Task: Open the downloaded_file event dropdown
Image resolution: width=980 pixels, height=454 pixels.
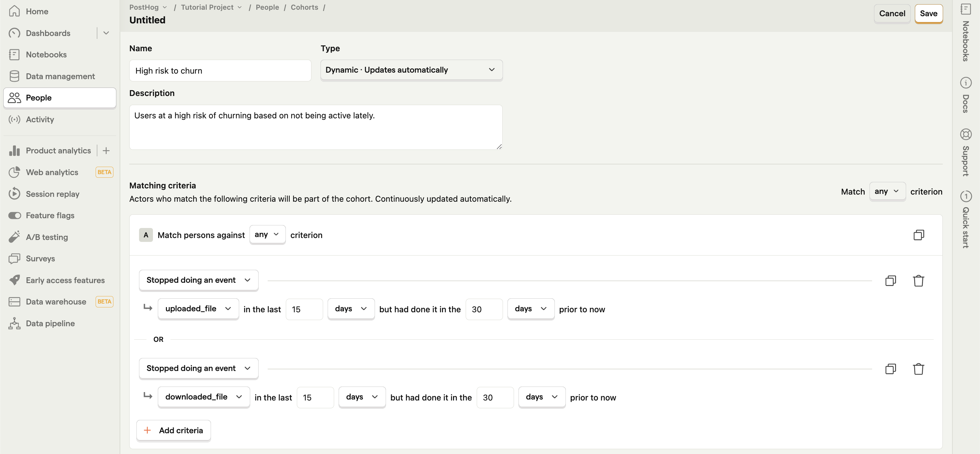Action: [x=204, y=397]
